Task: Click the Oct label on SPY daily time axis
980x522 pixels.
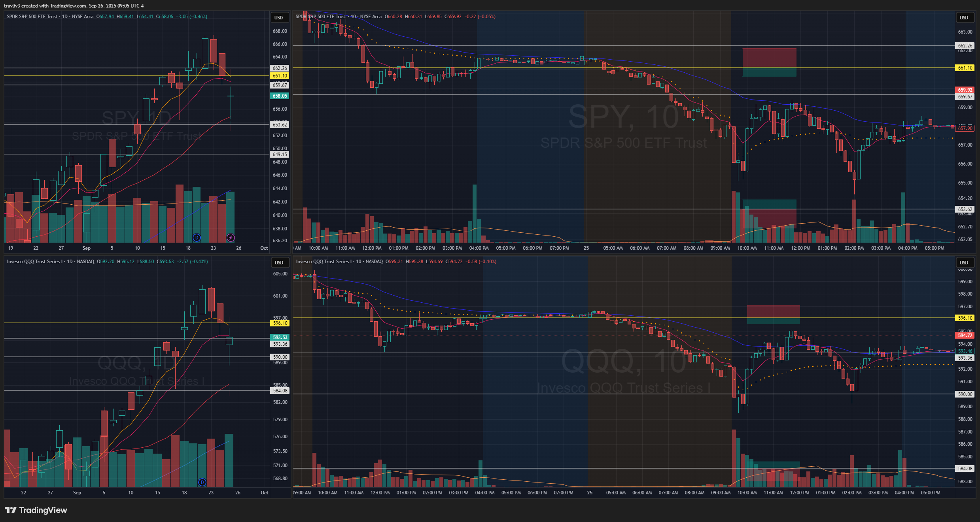Action: [x=264, y=248]
